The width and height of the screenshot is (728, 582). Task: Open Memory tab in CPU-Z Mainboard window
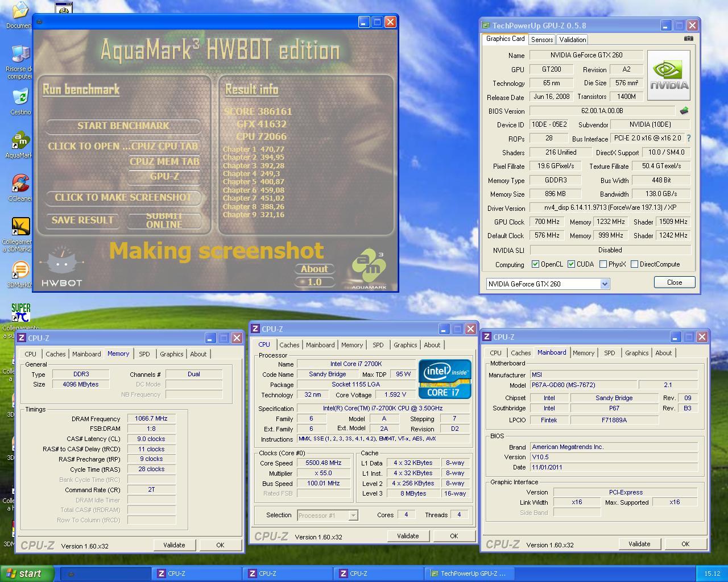(584, 353)
